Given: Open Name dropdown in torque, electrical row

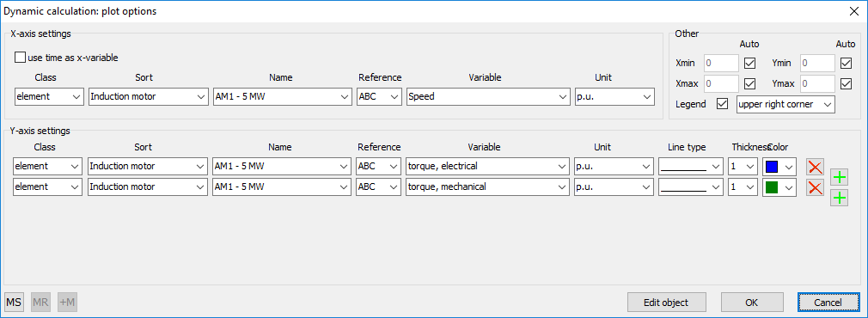Looking at the screenshot, I should point(281,166).
